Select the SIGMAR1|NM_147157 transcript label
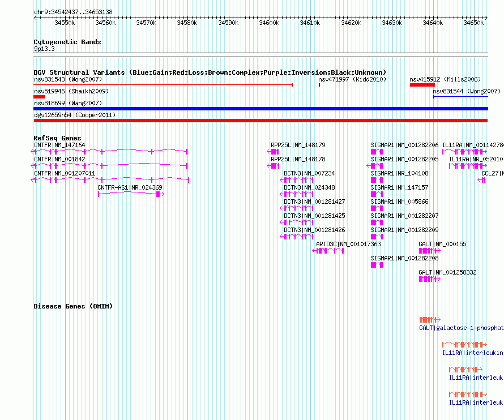 click(x=399, y=188)
